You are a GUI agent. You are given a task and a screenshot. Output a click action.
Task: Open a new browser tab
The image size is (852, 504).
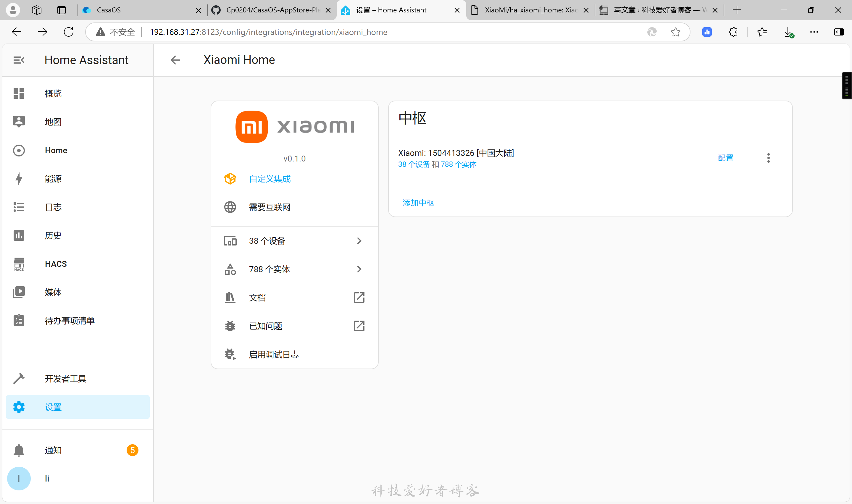point(737,10)
